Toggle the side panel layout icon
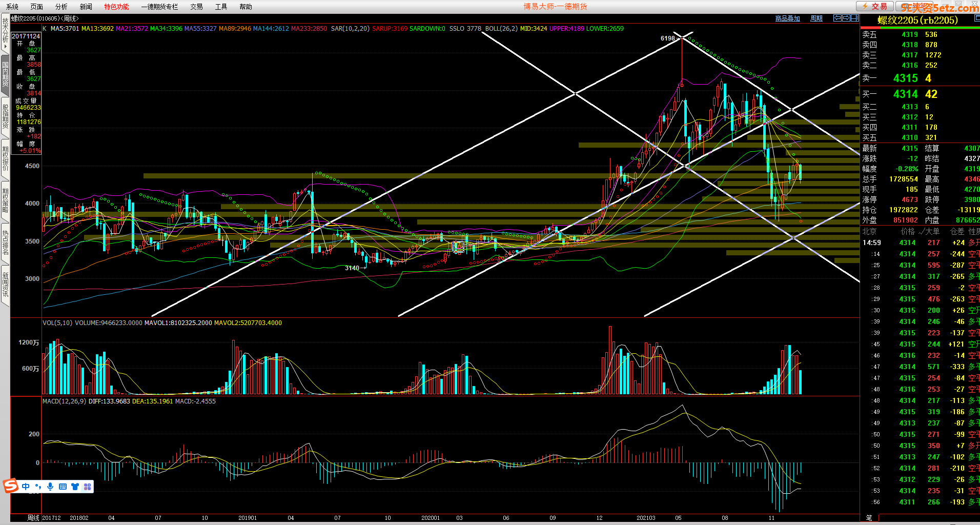Screen dimensions: 980x525 [x=854, y=18]
